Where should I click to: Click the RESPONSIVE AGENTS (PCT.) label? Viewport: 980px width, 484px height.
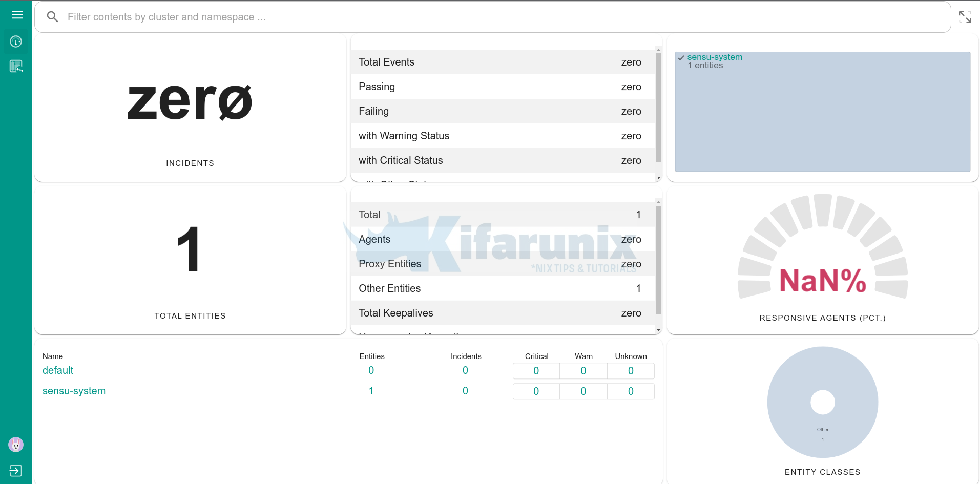(823, 318)
